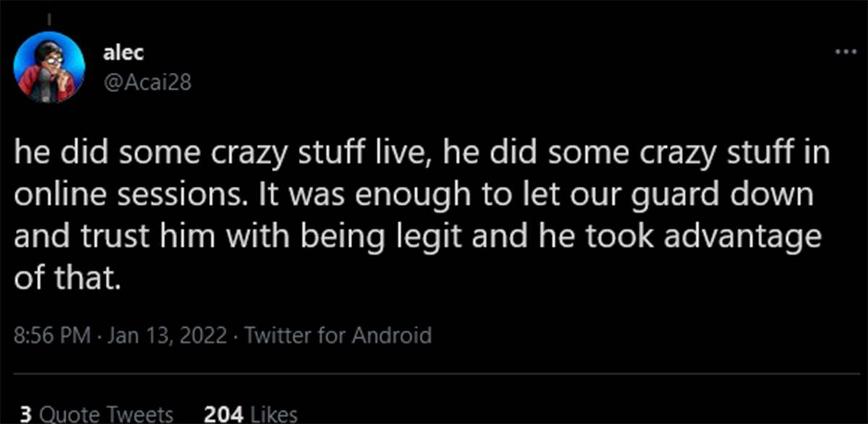The image size is (868, 424).
Task: Open the three-dot more options menu
Action: tap(844, 52)
